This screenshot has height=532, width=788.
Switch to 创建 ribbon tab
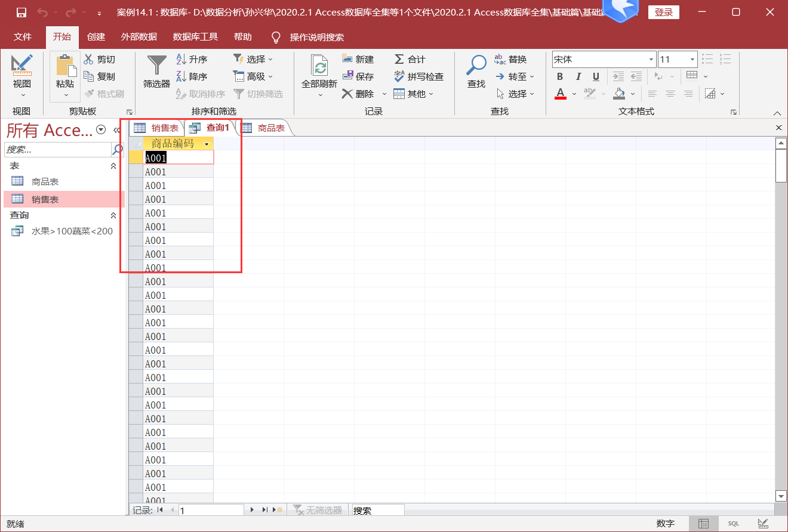coord(96,37)
